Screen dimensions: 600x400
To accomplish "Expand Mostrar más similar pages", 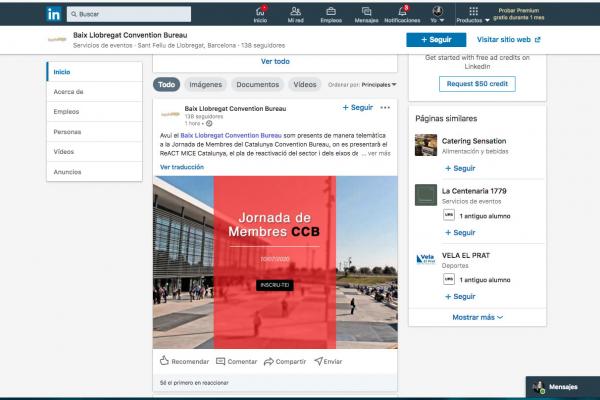I will coord(477,317).
